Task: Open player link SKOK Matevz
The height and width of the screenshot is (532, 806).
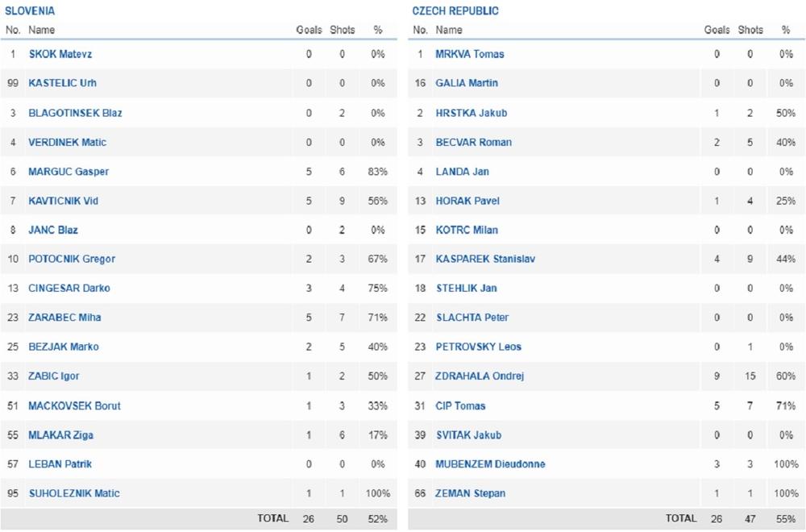Action: click(x=60, y=54)
